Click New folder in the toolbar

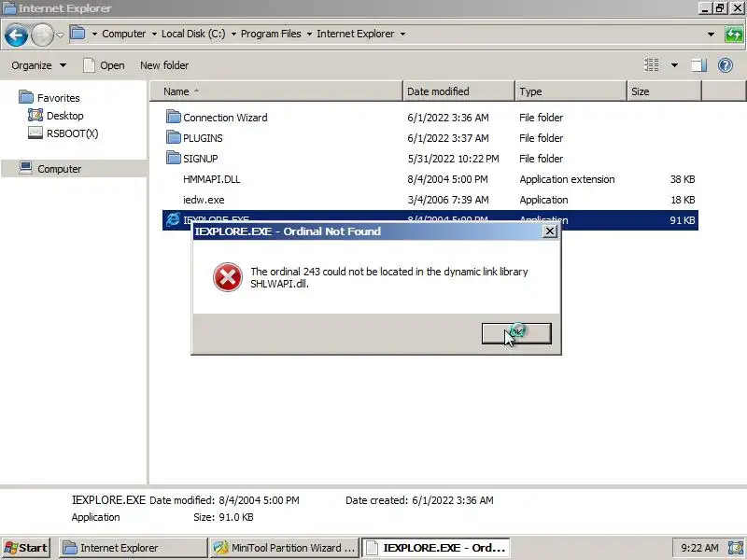click(x=164, y=65)
